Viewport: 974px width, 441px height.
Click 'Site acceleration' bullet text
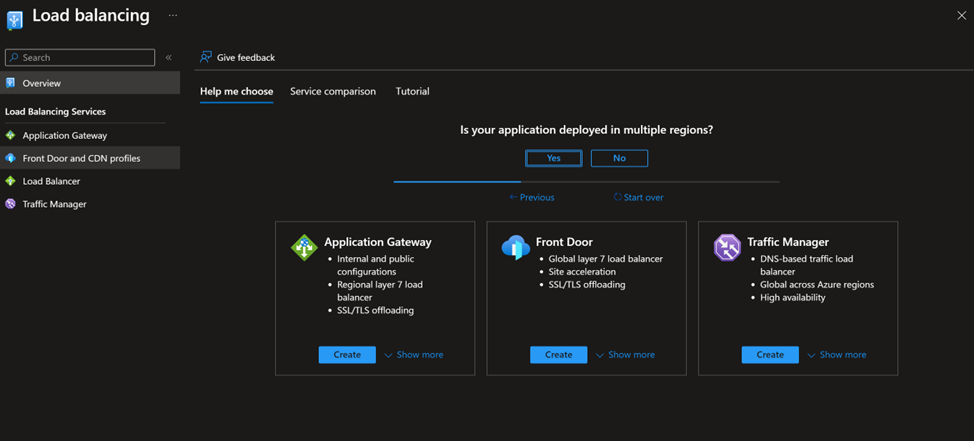coord(582,272)
